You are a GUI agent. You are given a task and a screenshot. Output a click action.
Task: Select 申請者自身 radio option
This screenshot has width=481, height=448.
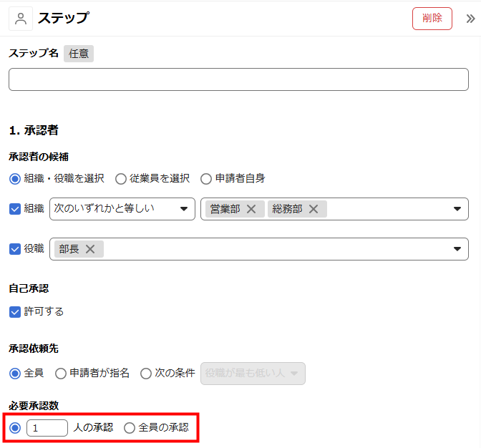pos(206,178)
